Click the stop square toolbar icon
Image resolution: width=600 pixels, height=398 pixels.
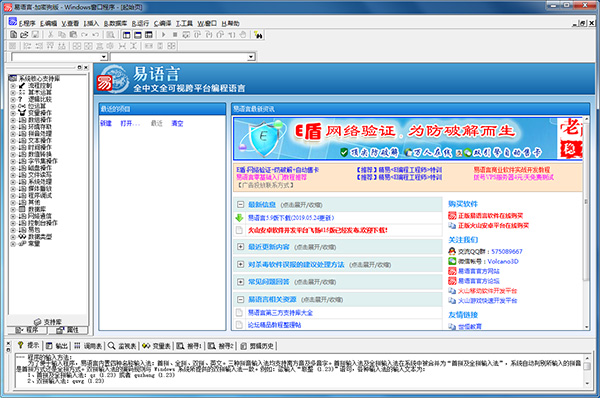click(x=175, y=35)
